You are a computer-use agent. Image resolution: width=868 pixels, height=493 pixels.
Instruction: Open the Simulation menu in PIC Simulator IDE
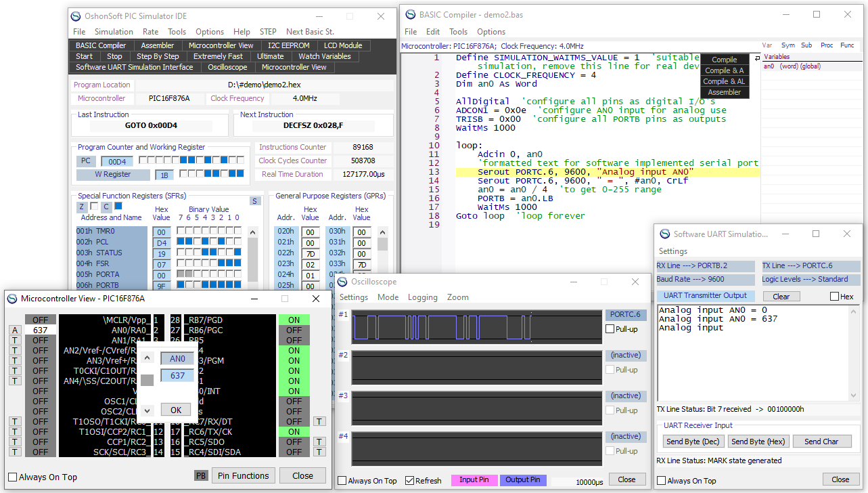[x=114, y=32]
